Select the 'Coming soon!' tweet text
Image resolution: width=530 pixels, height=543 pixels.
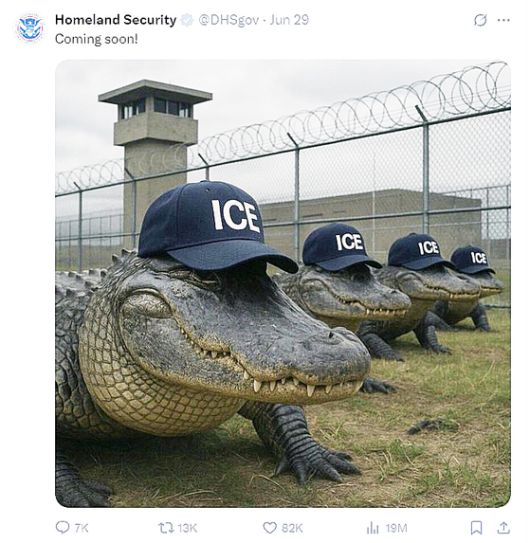coord(96,39)
